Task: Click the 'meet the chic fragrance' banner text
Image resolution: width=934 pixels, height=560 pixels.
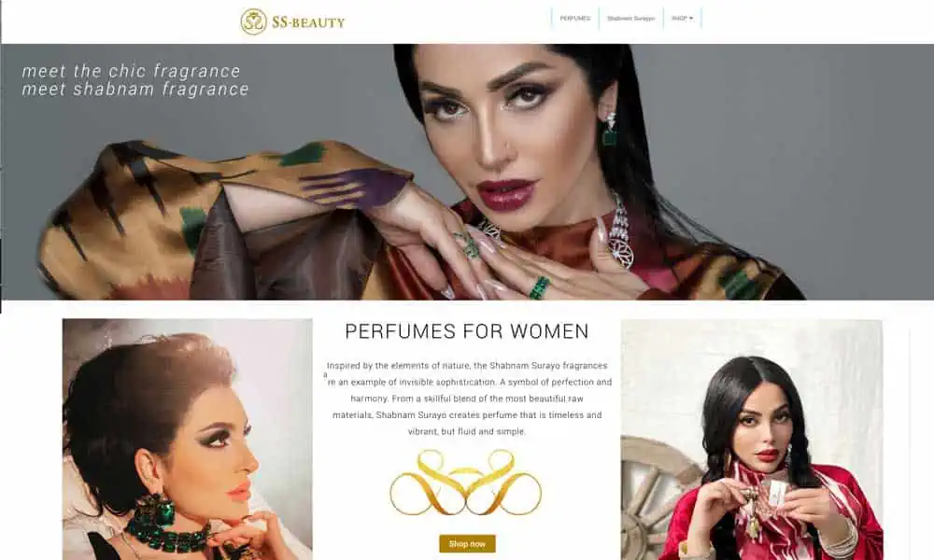Action: coord(131,71)
